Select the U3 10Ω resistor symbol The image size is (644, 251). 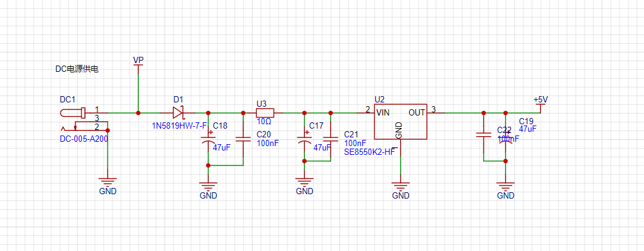(x=265, y=112)
